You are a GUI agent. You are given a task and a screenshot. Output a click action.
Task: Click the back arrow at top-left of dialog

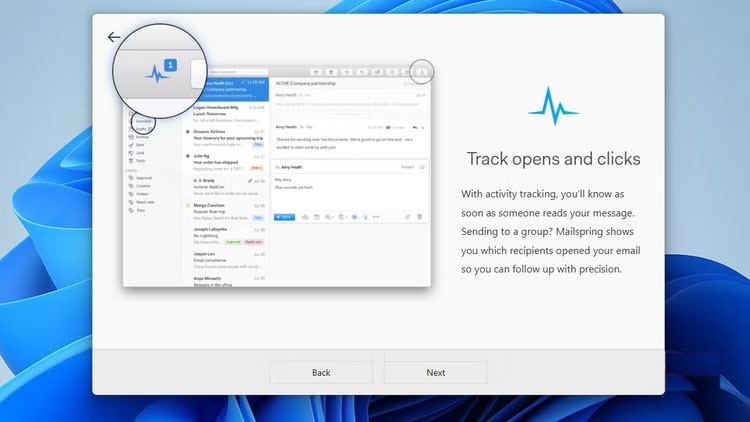coord(114,37)
